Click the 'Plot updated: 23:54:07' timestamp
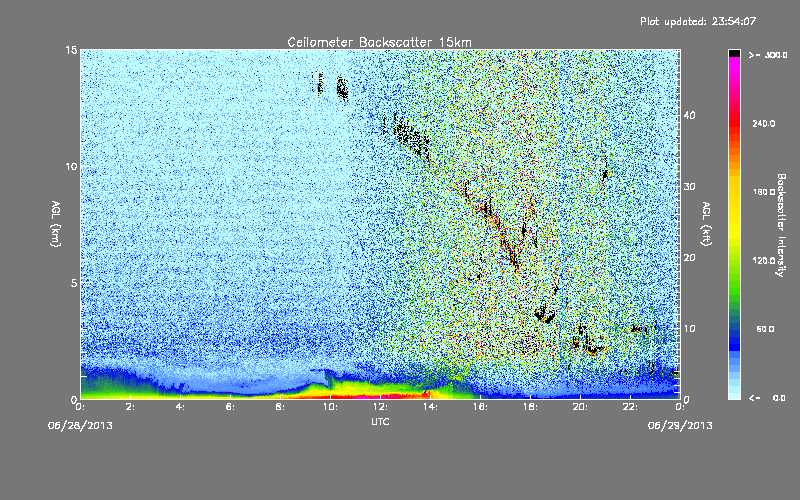 (x=698, y=21)
